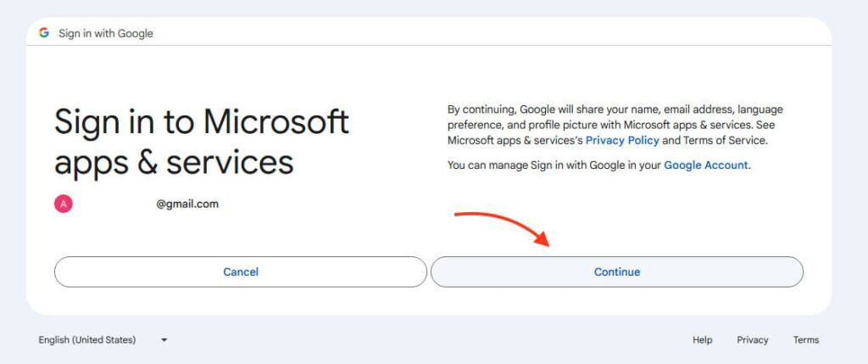
Task: Click the language dropdown caret arrow
Action: coord(164,339)
